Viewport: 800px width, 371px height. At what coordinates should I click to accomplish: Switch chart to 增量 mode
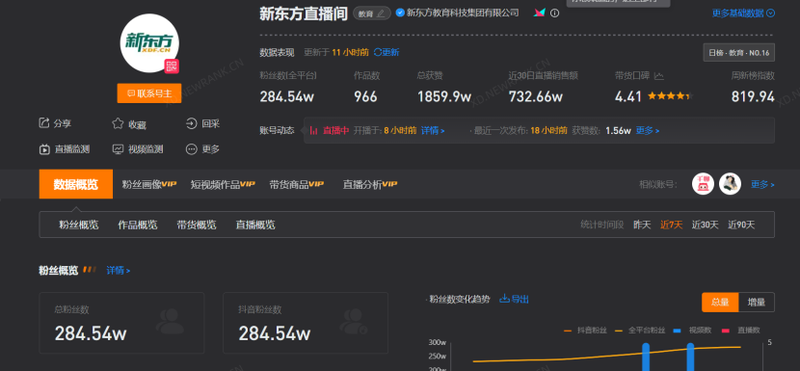click(x=756, y=302)
